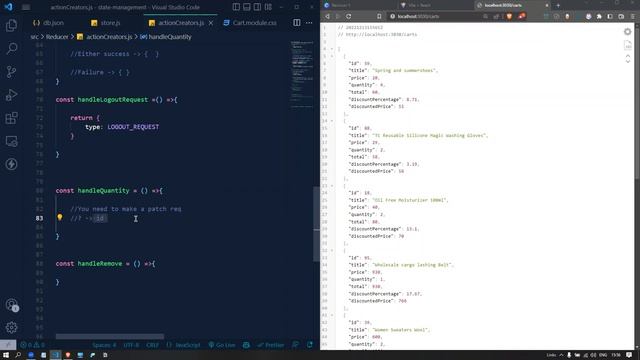Reload the browser page
Viewport: 640px width, 360px height.
point(349,16)
